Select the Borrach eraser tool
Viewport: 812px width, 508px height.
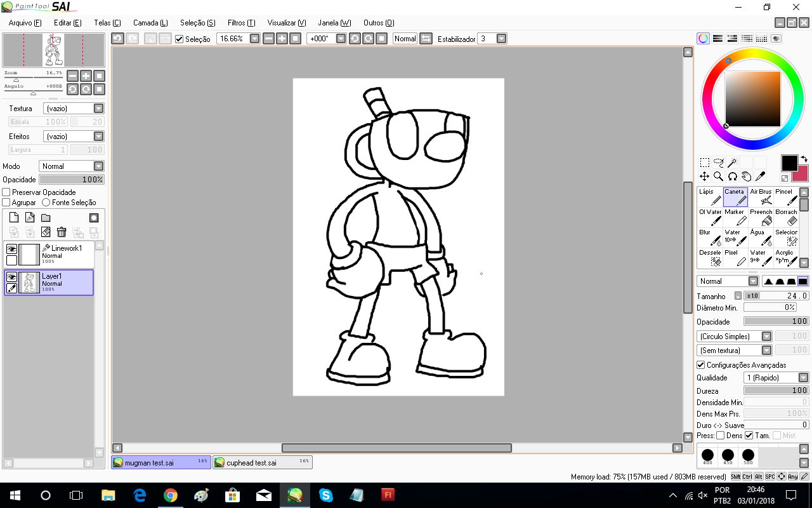pos(785,217)
